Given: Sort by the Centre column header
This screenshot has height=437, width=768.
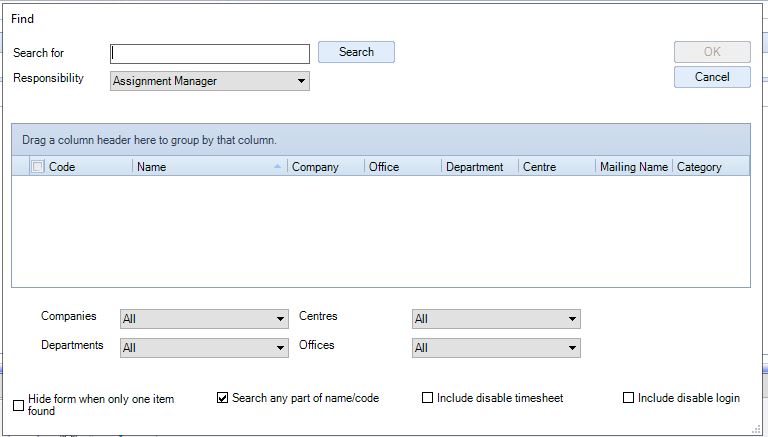Looking at the screenshot, I should click(557, 167).
